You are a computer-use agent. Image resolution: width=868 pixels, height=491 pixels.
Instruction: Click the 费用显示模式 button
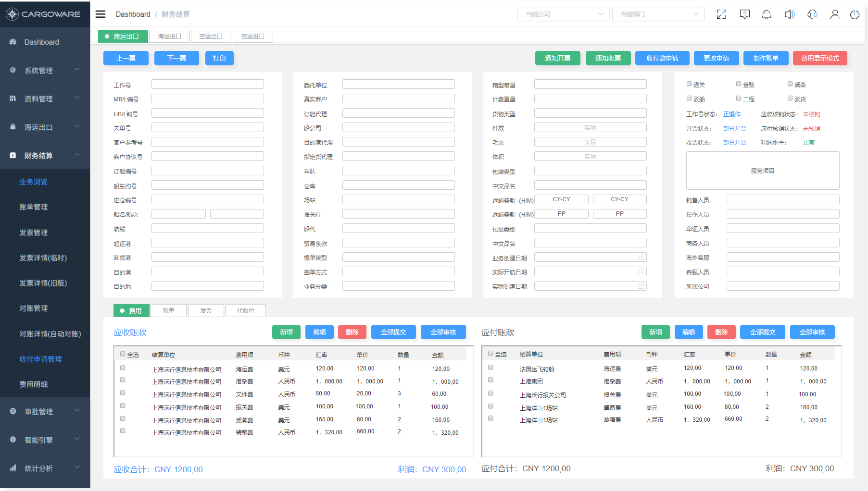click(819, 58)
